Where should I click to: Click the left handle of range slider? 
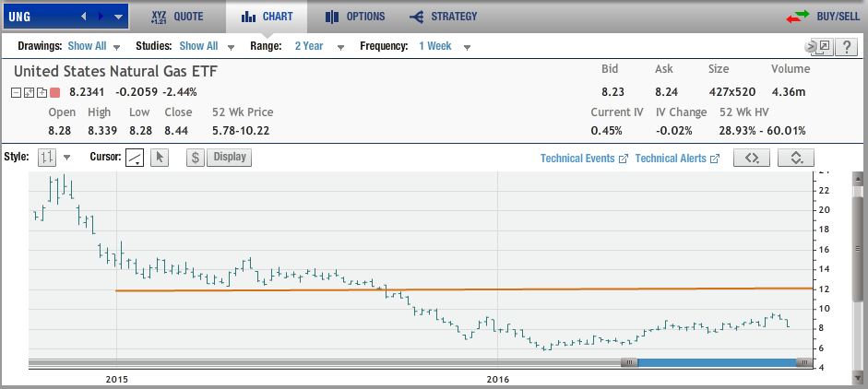629,363
